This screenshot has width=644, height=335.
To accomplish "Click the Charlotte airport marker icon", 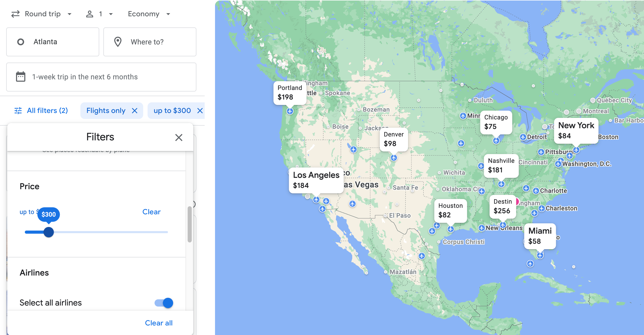I will [536, 191].
